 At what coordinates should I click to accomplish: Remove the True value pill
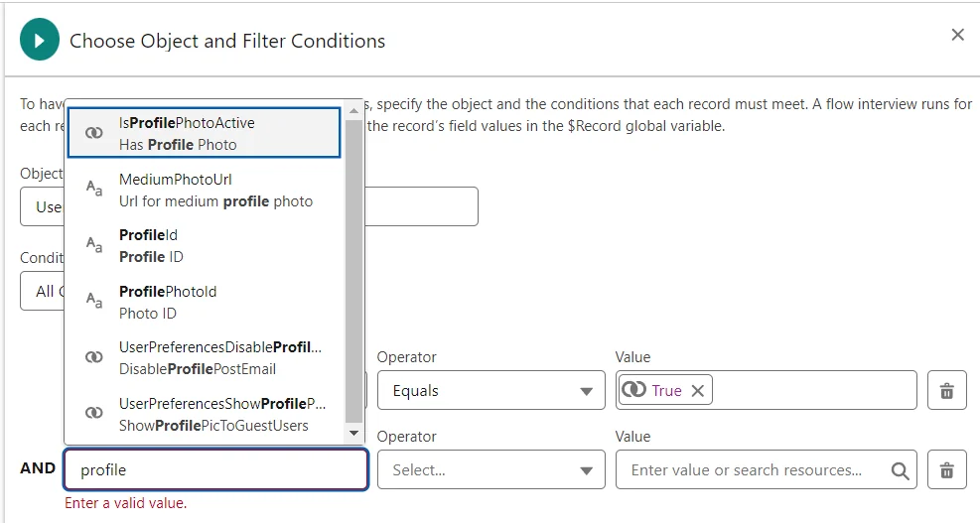coord(698,391)
